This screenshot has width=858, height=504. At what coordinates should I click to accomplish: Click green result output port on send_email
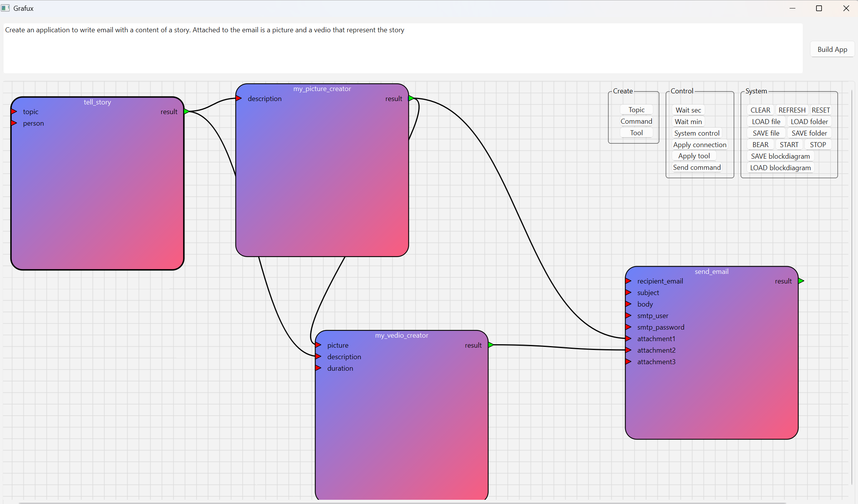point(801,281)
